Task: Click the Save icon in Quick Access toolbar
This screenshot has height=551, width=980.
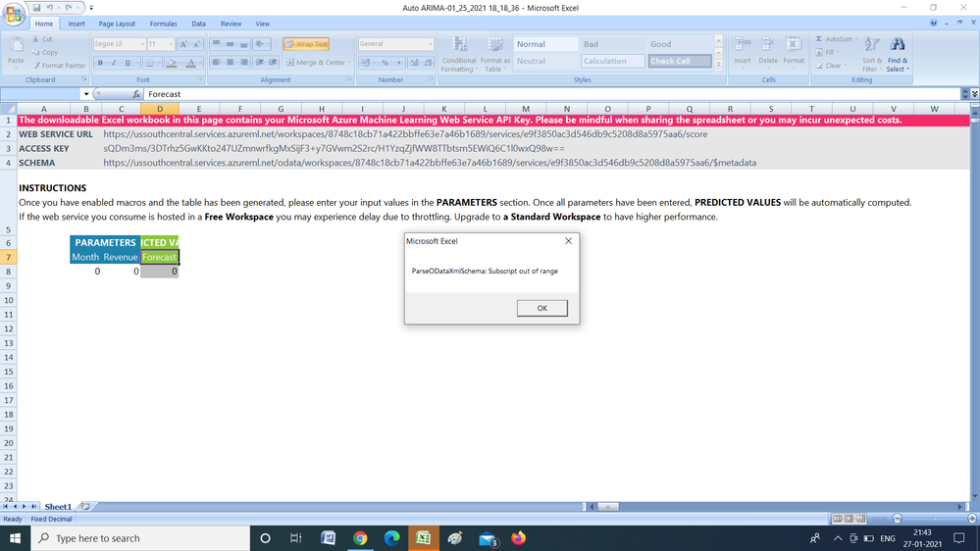Action: [x=37, y=8]
